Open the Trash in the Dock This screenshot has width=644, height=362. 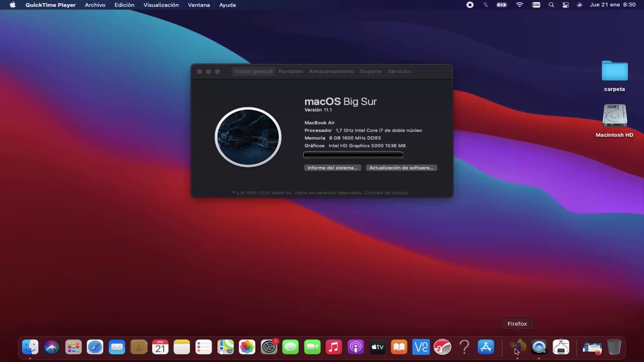614,347
